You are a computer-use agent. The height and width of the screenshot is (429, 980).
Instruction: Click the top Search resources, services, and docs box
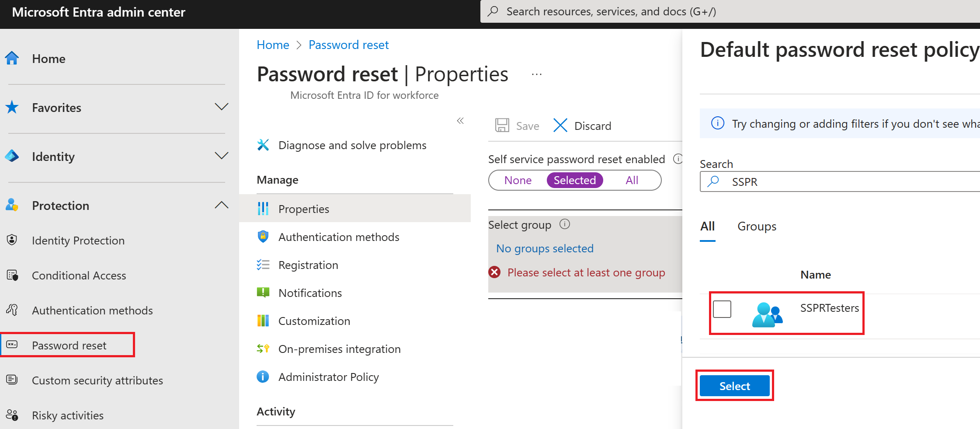click(x=730, y=11)
